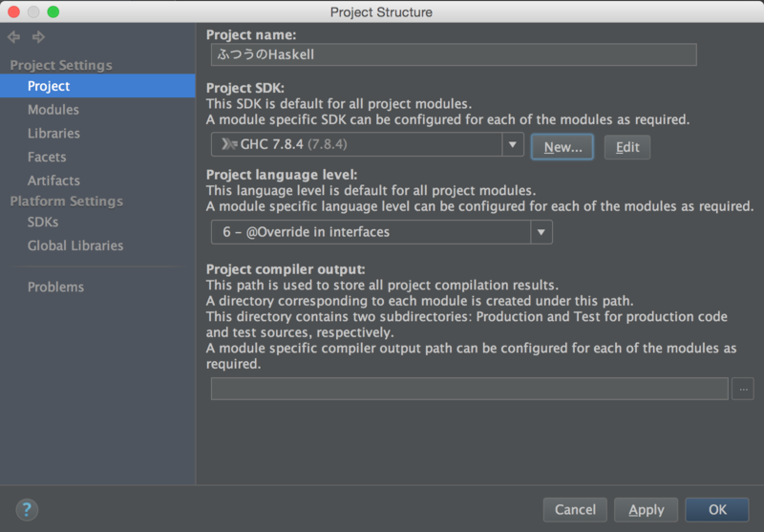Click the Edit SDK button
764x532 pixels.
627,147
